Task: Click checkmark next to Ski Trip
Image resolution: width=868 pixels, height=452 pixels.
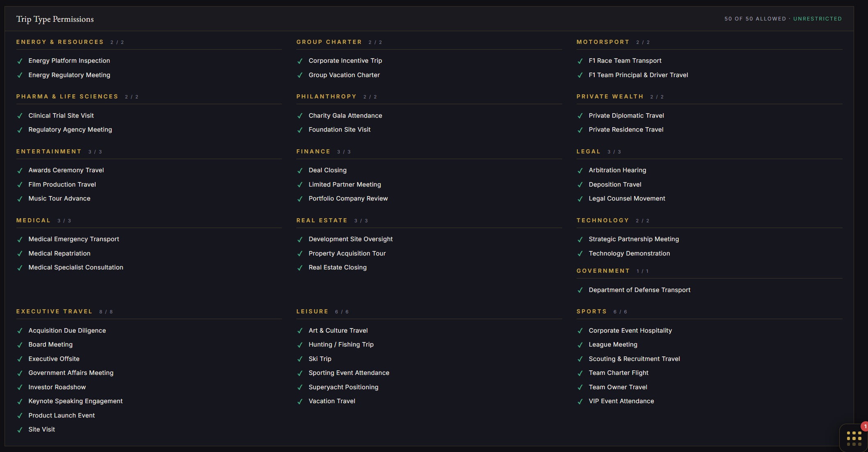Action: [300, 359]
